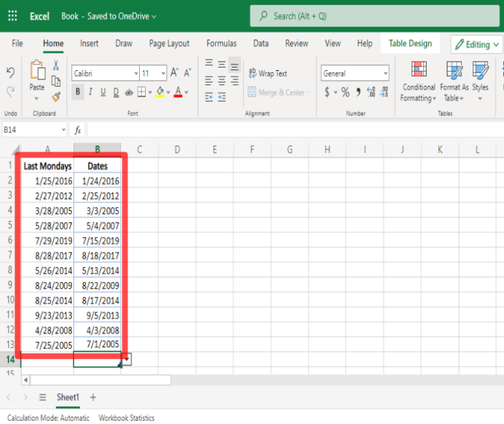Click Merge & Center button
504x424 pixels.
pyautogui.click(x=279, y=93)
